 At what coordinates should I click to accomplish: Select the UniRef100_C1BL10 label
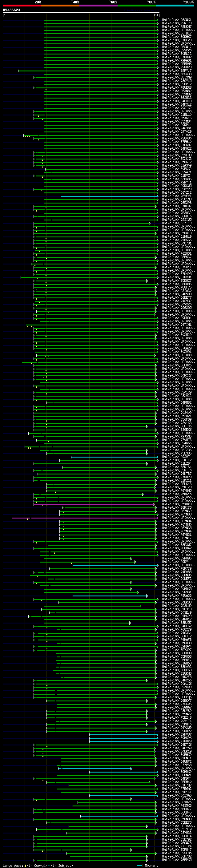(x=177, y=115)
